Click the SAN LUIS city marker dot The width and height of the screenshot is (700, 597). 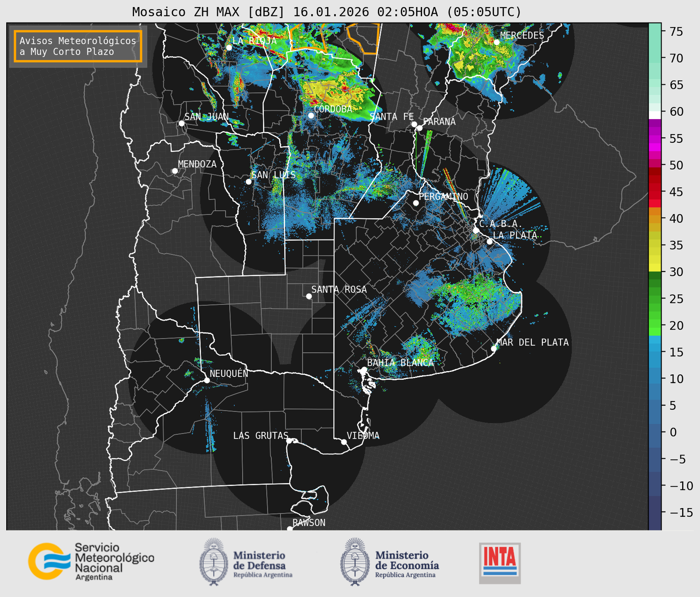click(x=249, y=182)
